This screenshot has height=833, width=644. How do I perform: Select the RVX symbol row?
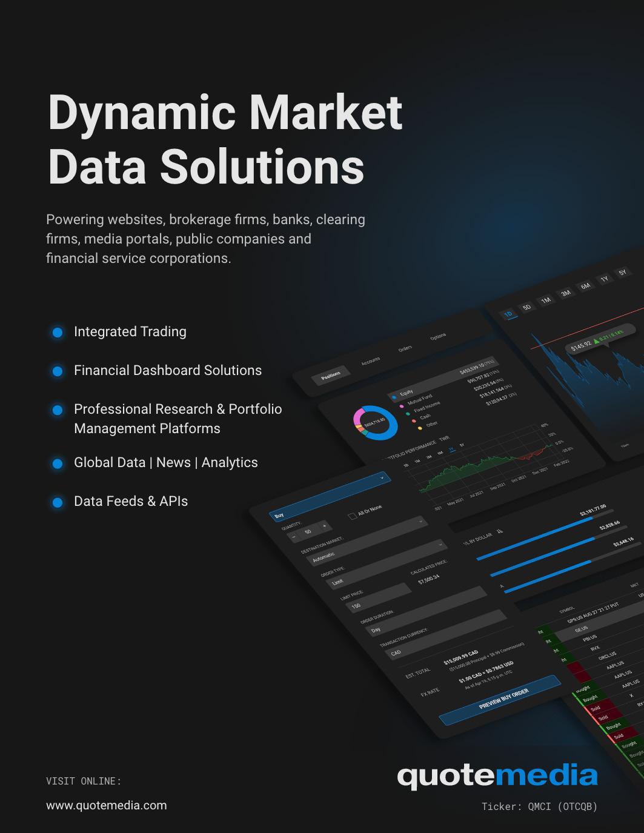pos(595,648)
